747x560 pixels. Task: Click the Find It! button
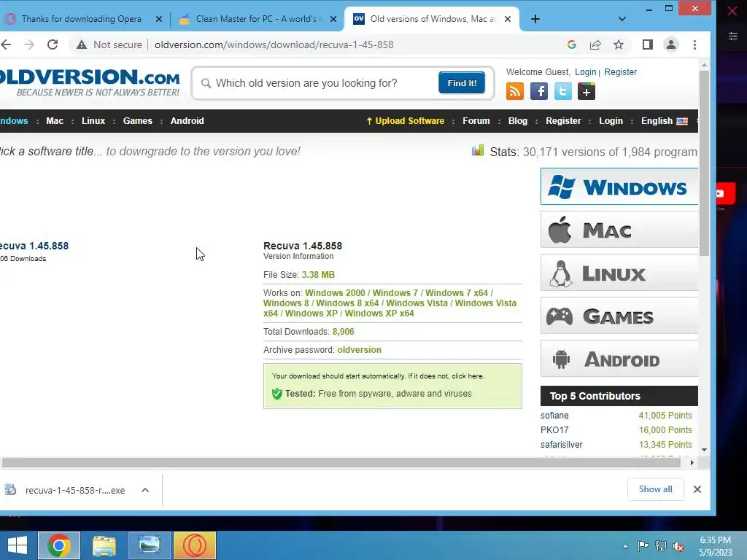tap(462, 83)
